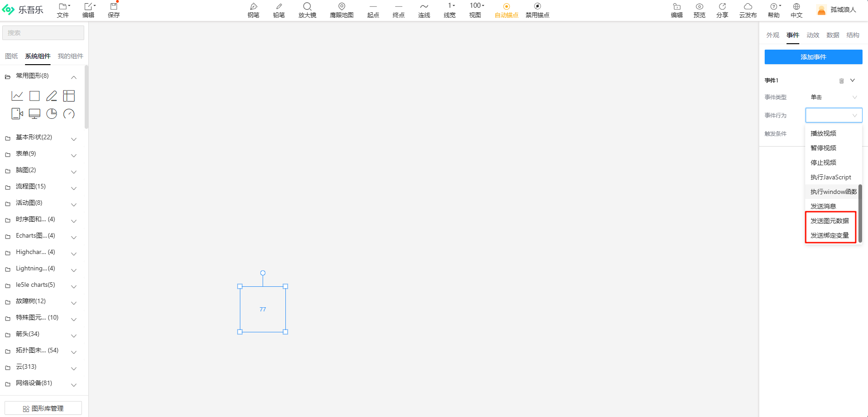Expand the Flowchart 流程图(15) category
Image resolution: width=868 pixels, height=417 pixels.
(41, 187)
